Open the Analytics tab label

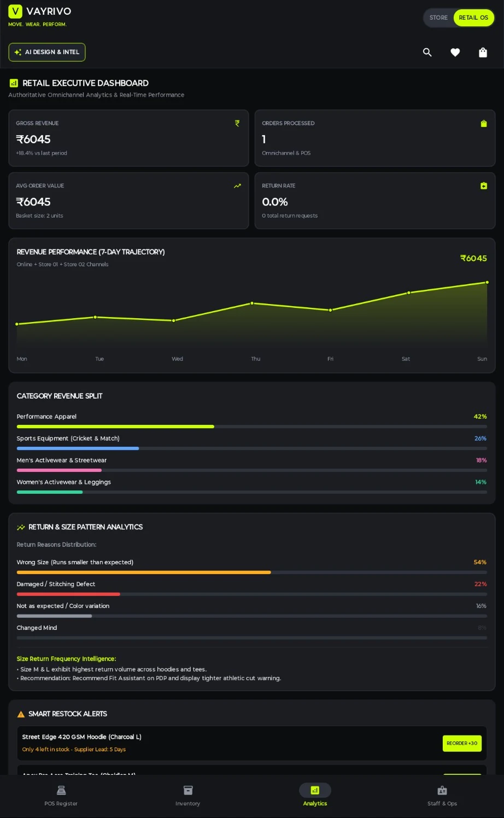[315, 803]
